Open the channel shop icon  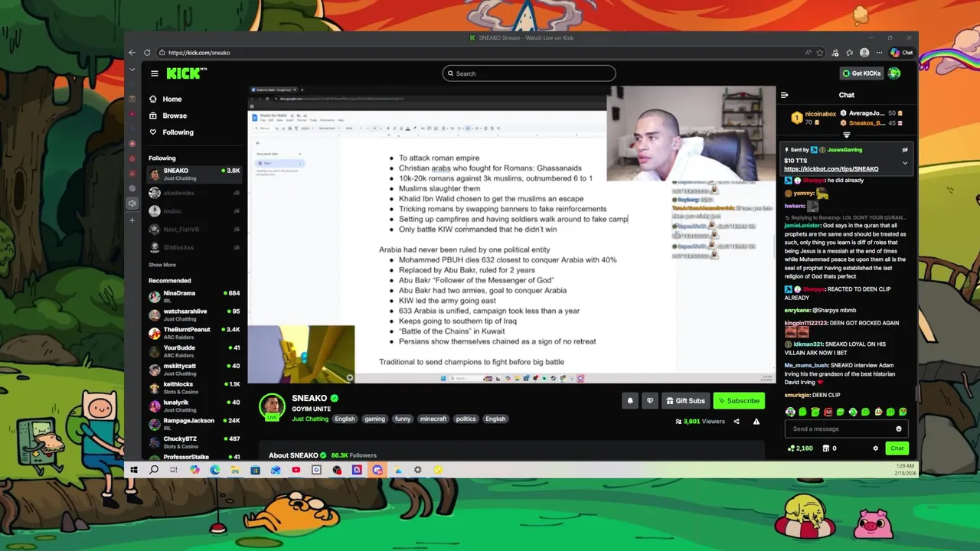tap(826, 448)
